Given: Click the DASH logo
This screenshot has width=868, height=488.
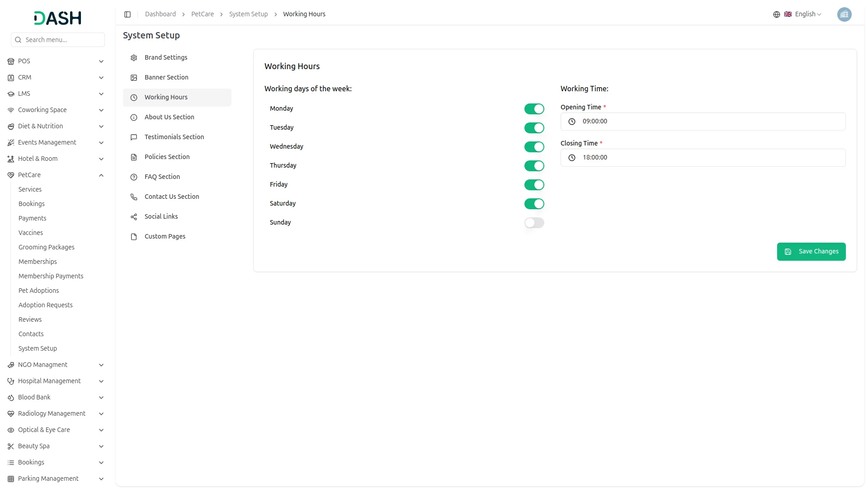Looking at the screenshot, I should point(58,18).
